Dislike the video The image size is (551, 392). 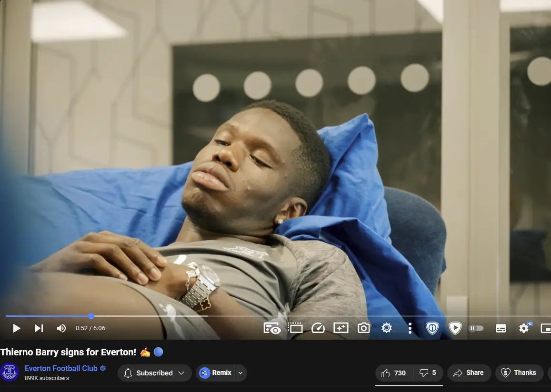click(x=428, y=373)
